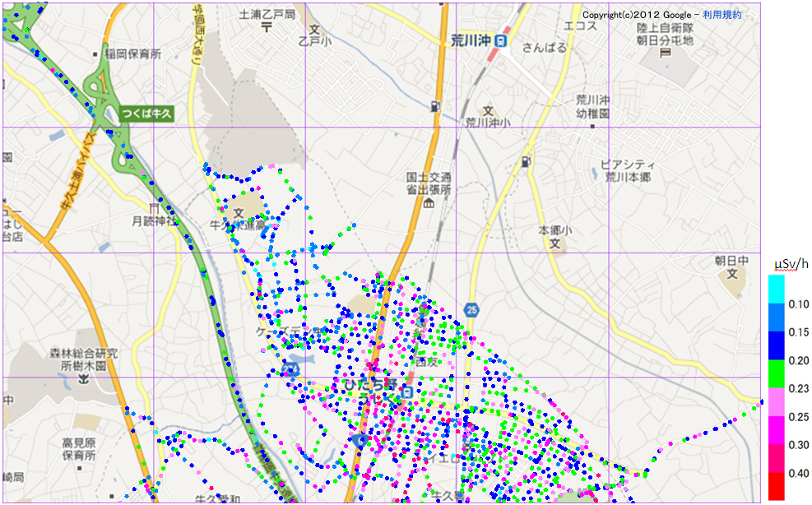
Task: Click the 稲岡保育所 text label
Action: click(x=133, y=53)
